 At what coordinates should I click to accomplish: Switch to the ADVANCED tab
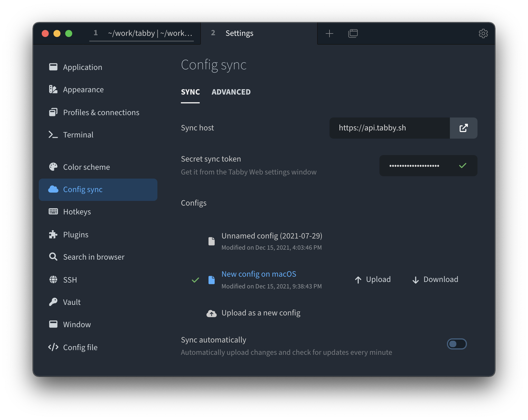coord(231,92)
